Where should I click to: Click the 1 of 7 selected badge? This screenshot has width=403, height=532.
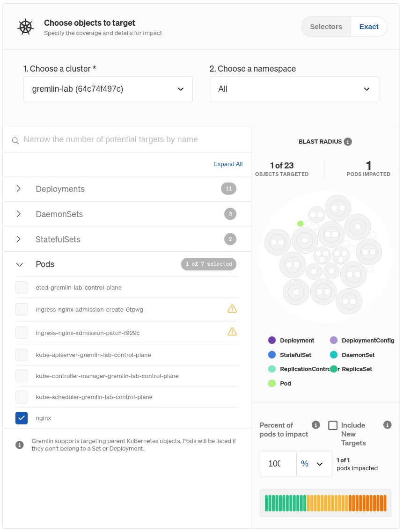pos(209,264)
